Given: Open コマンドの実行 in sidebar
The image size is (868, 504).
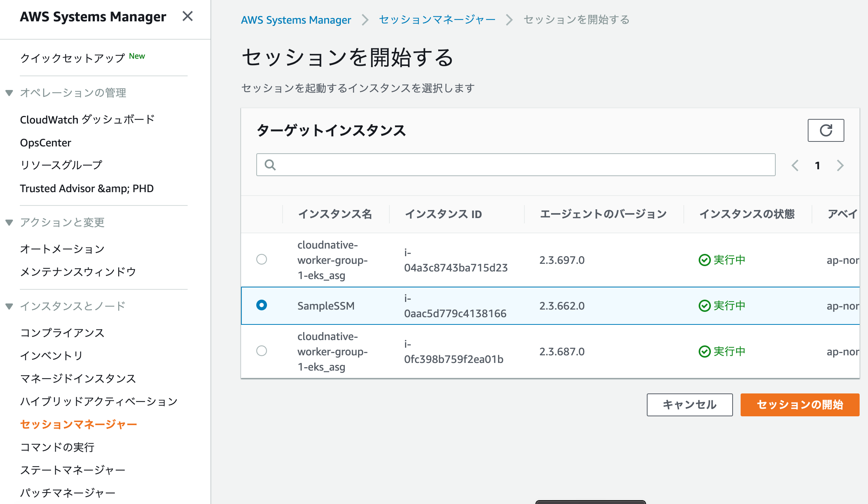Looking at the screenshot, I should [57, 447].
